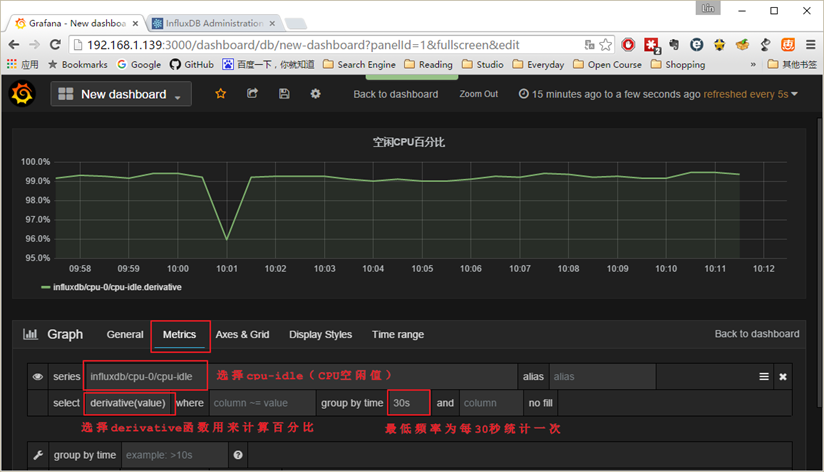
Task: Star the dashboard as favorite
Action: [x=221, y=94]
